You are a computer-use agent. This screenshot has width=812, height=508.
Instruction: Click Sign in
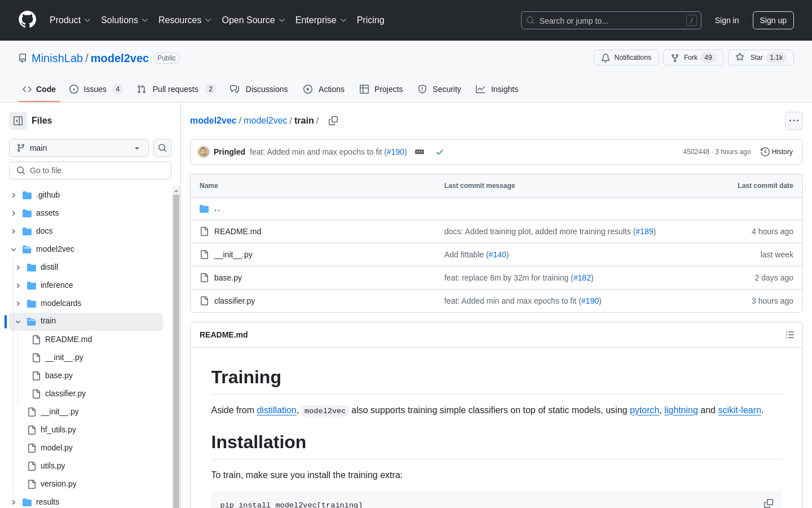point(726,20)
